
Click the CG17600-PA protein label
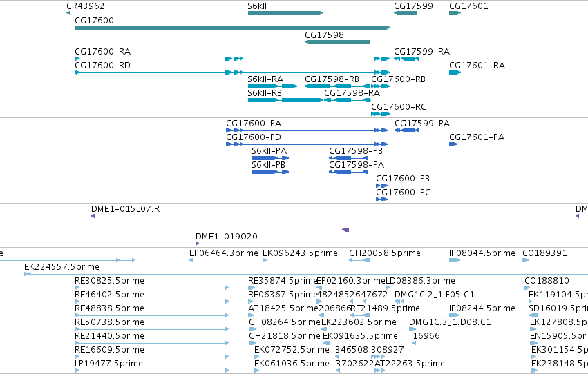254,124
